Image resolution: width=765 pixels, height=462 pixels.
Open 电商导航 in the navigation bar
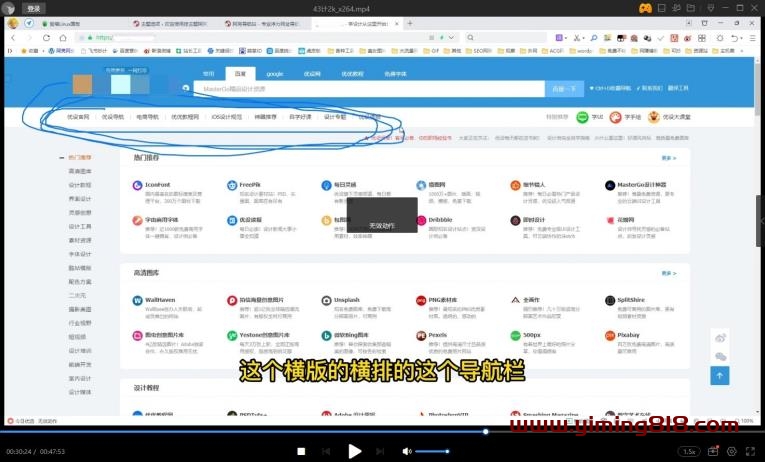coord(147,117)
